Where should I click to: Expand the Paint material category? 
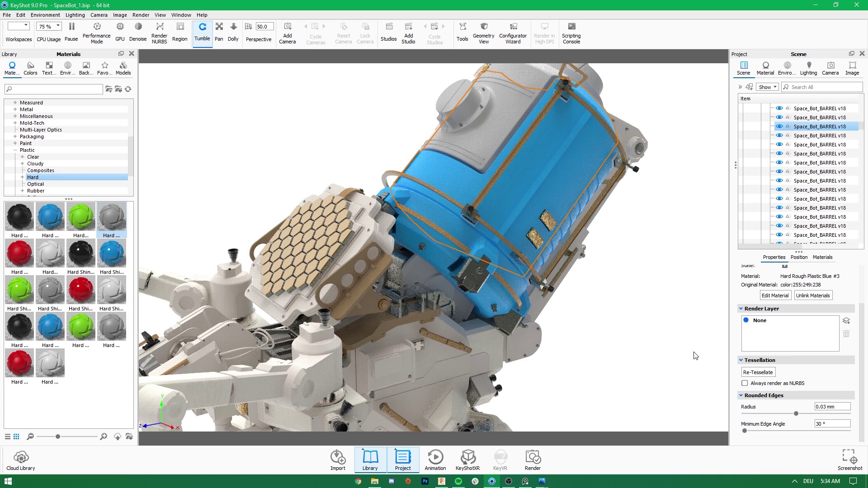click(15, 143)
